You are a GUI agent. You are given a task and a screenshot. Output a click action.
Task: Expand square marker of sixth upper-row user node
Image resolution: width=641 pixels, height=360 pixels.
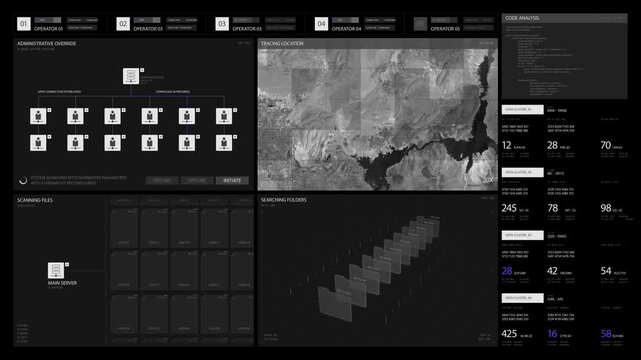tap(235, 110)
